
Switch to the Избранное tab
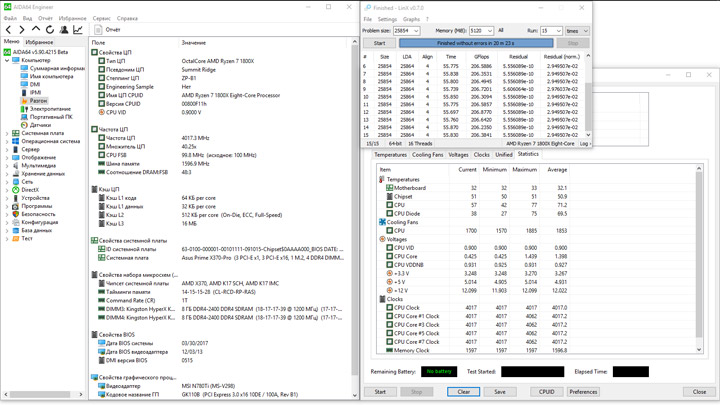(x=39, y=42)
